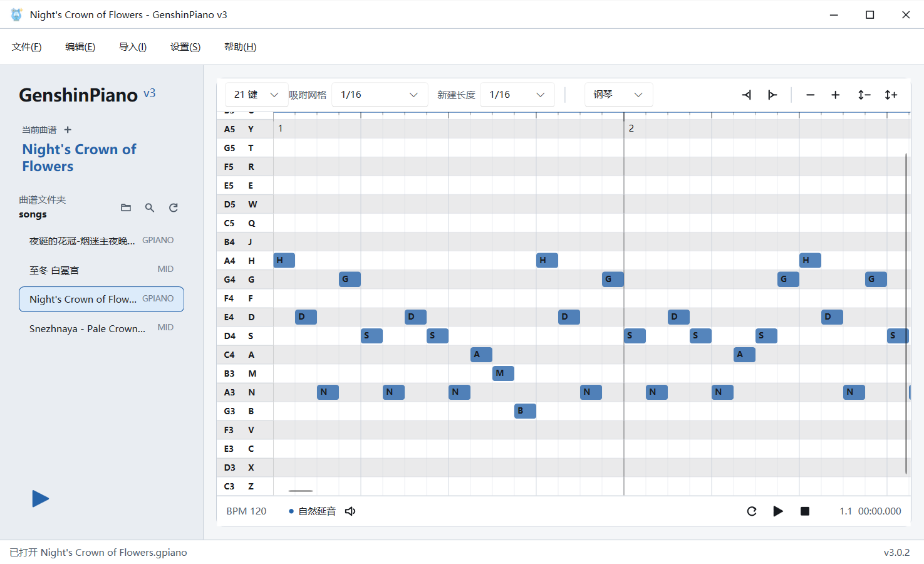
Task: Click the A5 Y key row label
Action: click(x=245, y=129)
